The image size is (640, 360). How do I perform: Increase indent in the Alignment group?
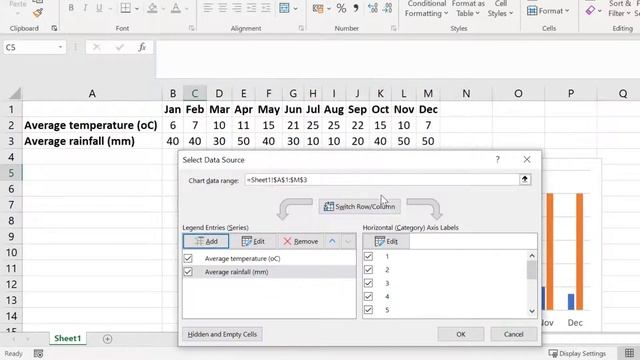(x=266, y=8)
